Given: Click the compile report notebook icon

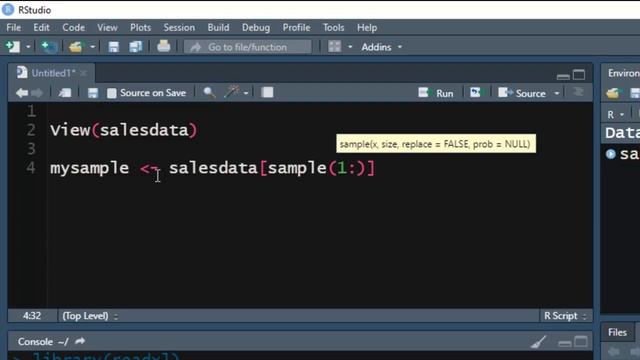Looking at the screenshot, I should point(267,92).
